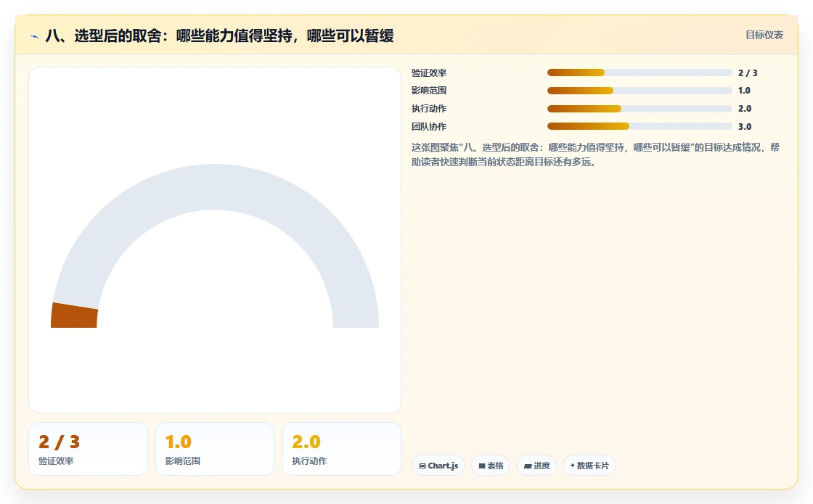Click the section title 八、选型后的取舍
This screenshot has width=813, height=504.
click(x=220, y=36)
